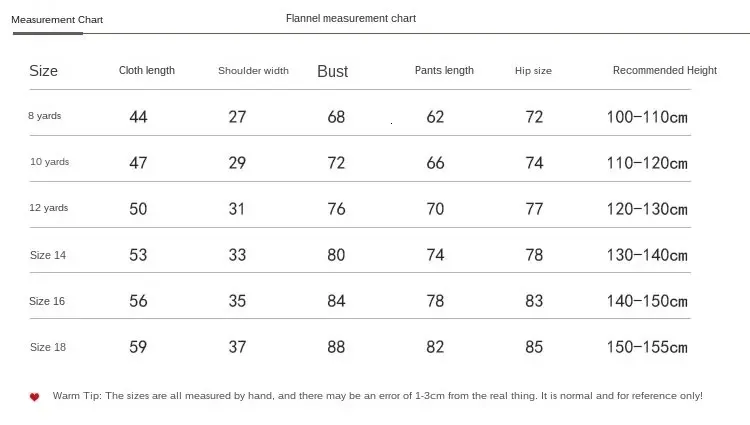
Task: Click the red heart icon beside Warm Tip
Action: point(34,397)
